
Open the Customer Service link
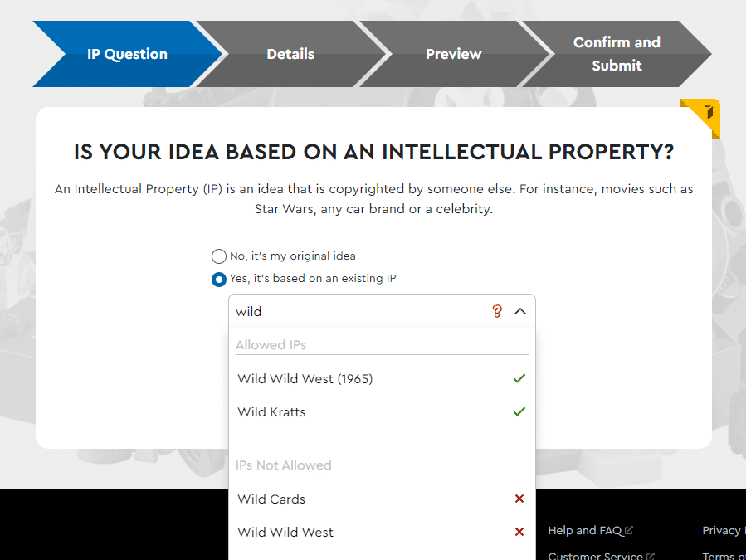tap(595, 556)
